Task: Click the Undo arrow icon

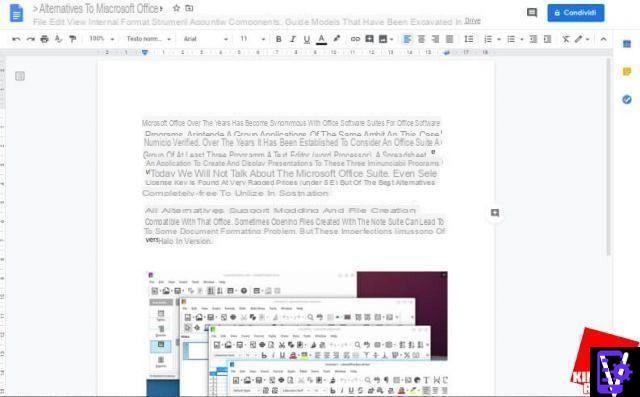Action: click(16, 39)
